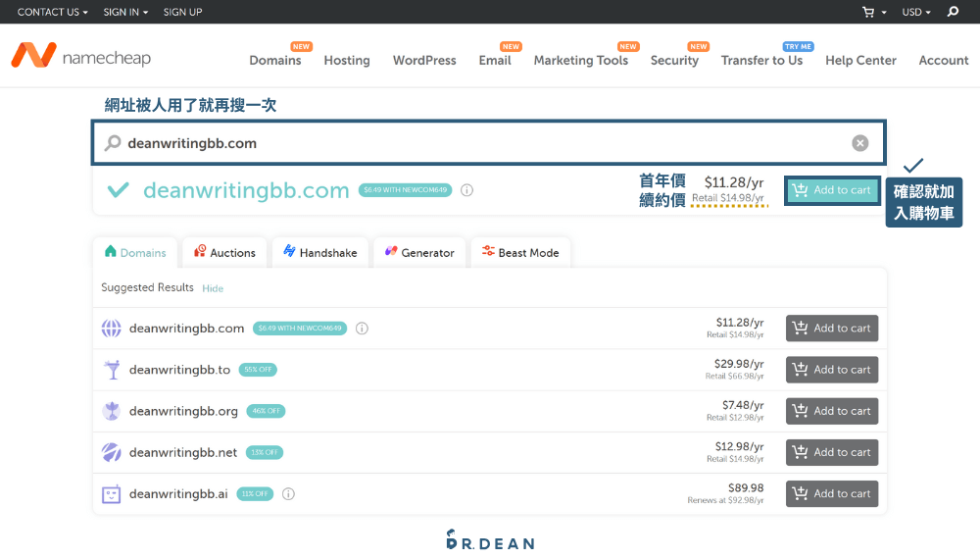Expand the SIGN IN dropdown
The width and height of the screenshot is (980, 559).
coord(125,12)
